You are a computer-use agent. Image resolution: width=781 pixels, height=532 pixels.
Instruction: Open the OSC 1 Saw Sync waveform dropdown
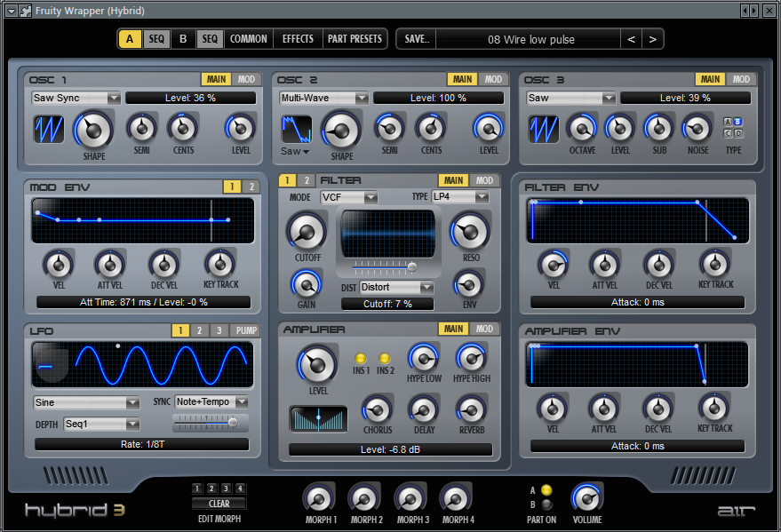click(76, 98)
